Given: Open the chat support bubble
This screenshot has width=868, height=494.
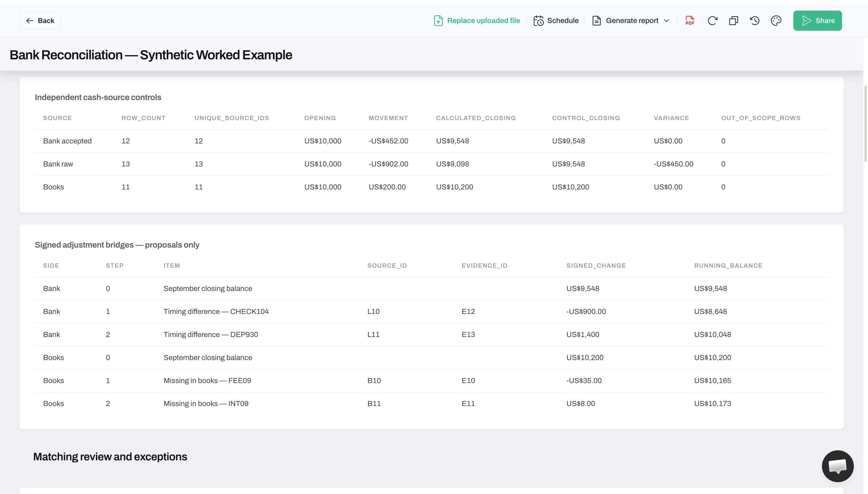Looking at the screenshot, I should 838,466.
